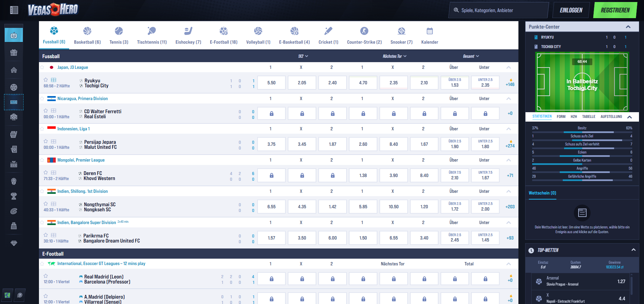Open the Kalender icon

tap(429, 31)
